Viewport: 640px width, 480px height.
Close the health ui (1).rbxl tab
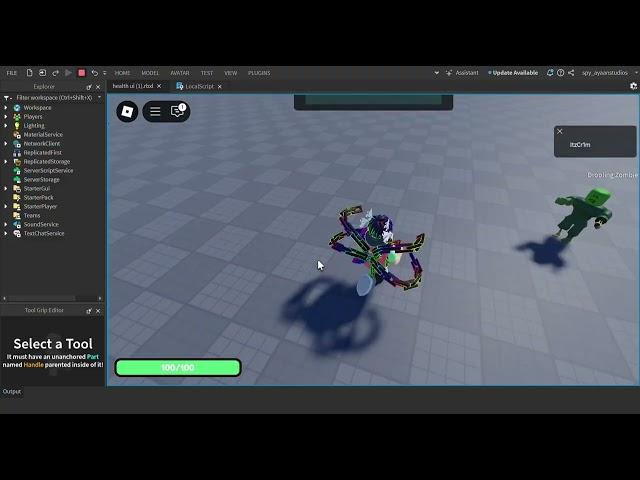[159, 86]
